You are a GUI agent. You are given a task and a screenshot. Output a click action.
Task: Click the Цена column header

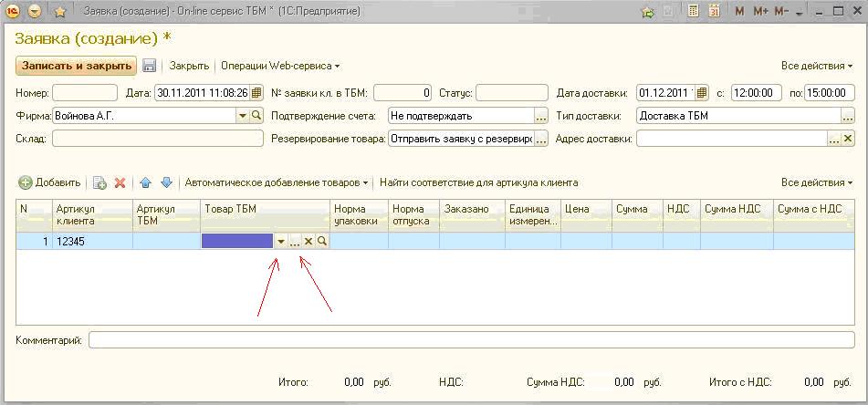point(586,215)
